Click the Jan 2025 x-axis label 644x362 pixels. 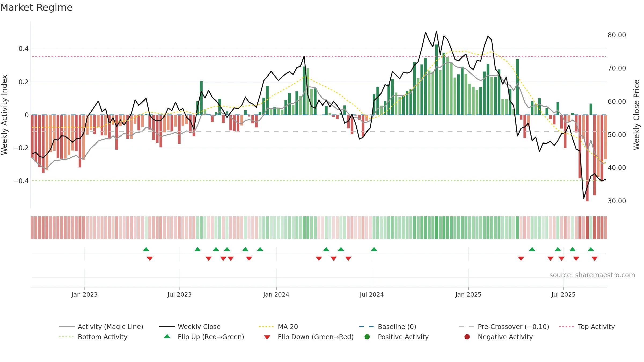click(468, 294)
